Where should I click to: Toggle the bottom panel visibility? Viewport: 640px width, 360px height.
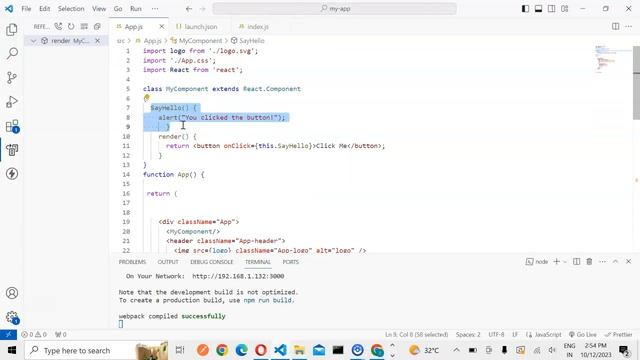[x=539, y=9]
